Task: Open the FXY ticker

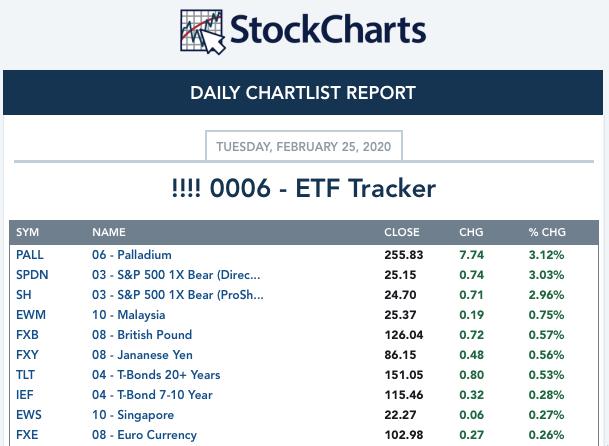Action: (27, 355)
